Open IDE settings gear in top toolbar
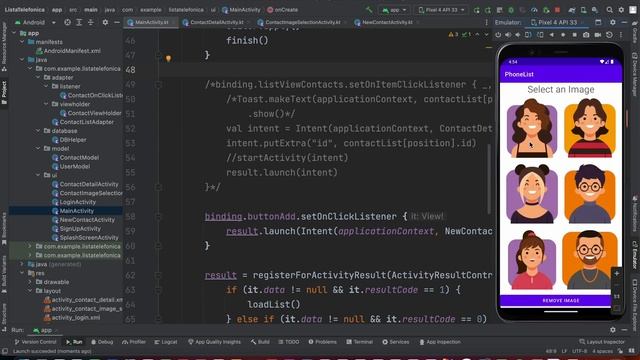640x360 pixels. 621,10
